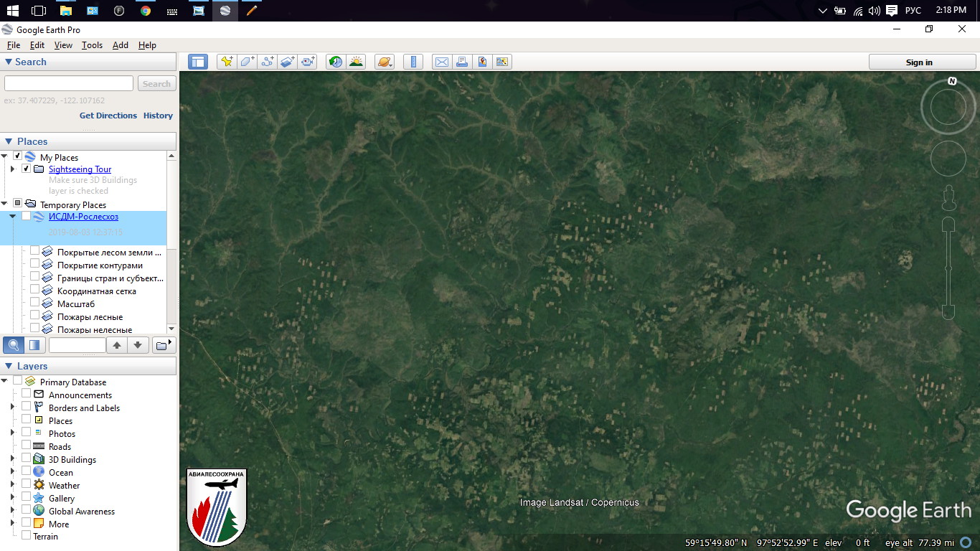980x551 pixels.
Task: Open the File menu
Action: tap(14, 45)
